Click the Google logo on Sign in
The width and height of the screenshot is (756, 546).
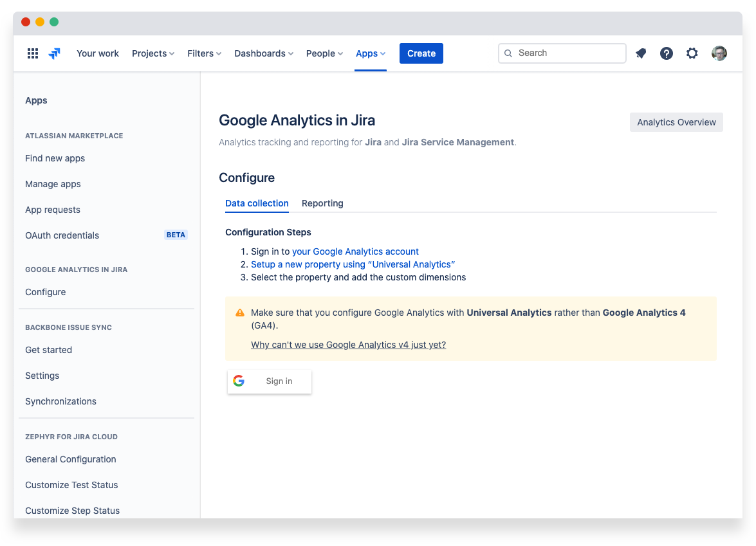[239, 381]
